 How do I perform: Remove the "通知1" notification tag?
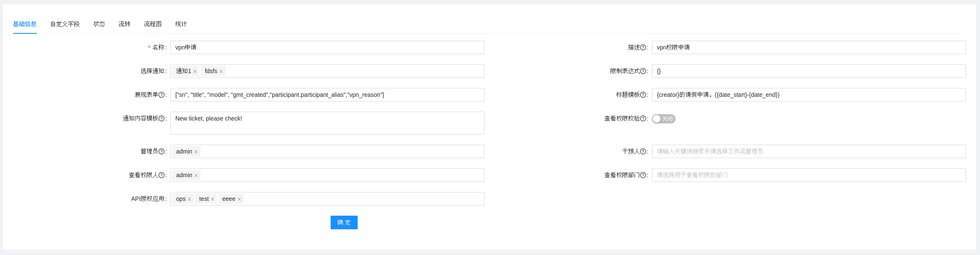pyautogui.click(x=195, y=71)
